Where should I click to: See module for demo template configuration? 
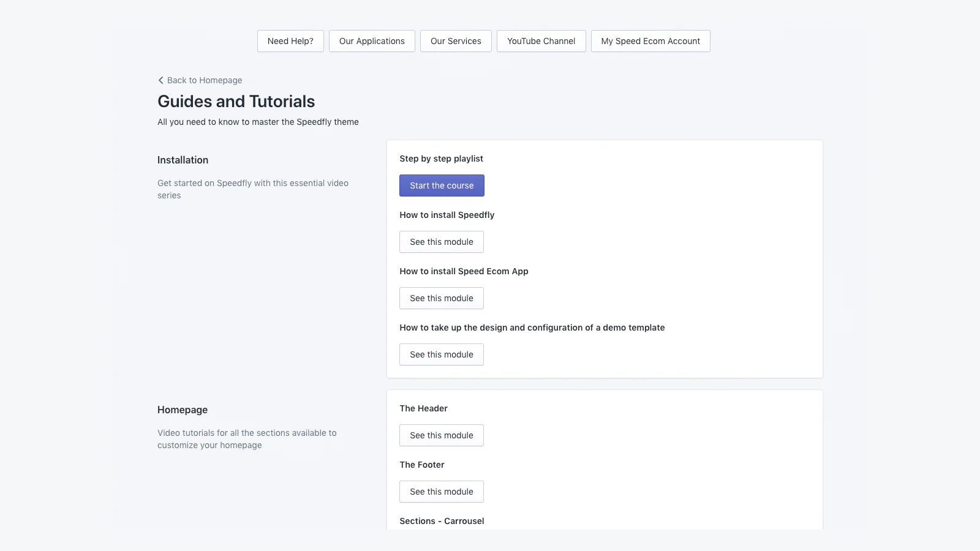(442, 354)
